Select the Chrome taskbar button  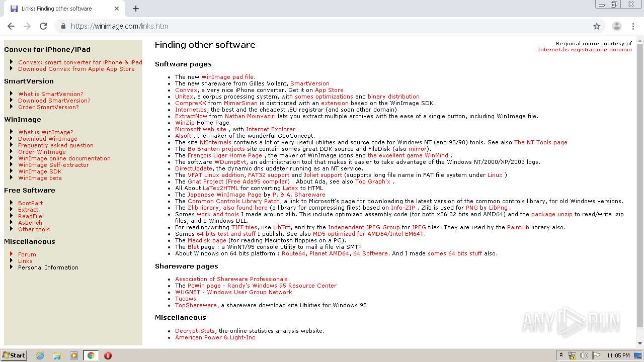pyautogui.click(x=91, y=355)
